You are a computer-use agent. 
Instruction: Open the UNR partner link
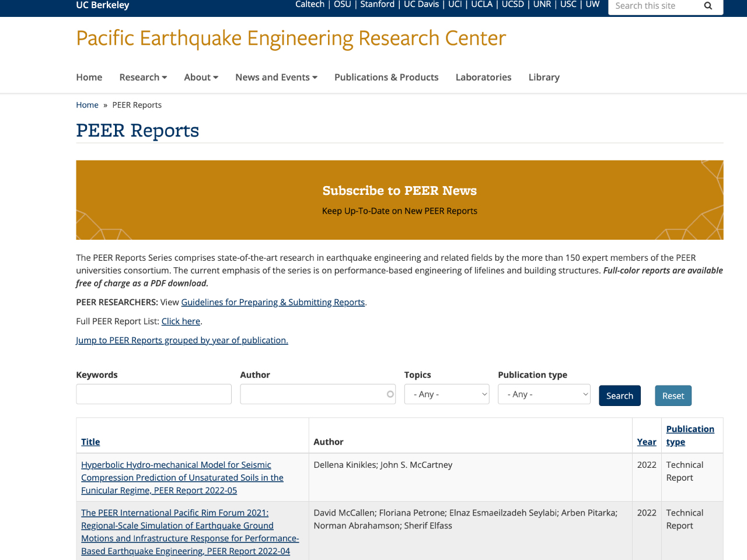coord(542,5)
